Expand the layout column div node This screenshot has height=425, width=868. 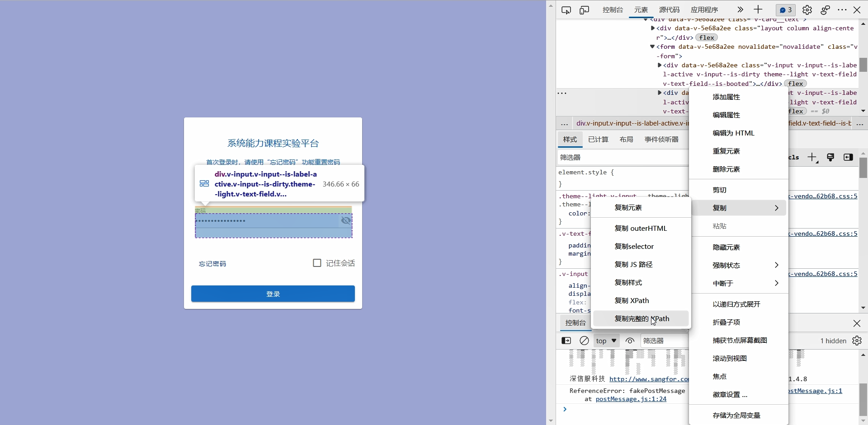652,28
